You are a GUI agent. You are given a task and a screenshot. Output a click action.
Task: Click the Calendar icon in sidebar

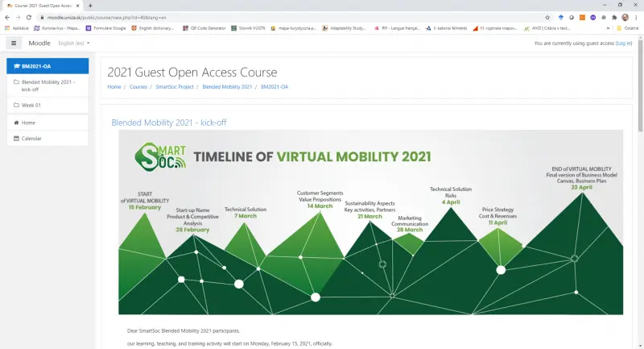pyautogui.click(x=16, y=139)
